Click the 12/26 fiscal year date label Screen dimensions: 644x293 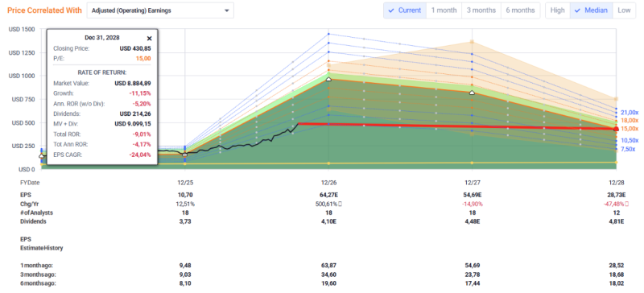click(x=328, y=183)
